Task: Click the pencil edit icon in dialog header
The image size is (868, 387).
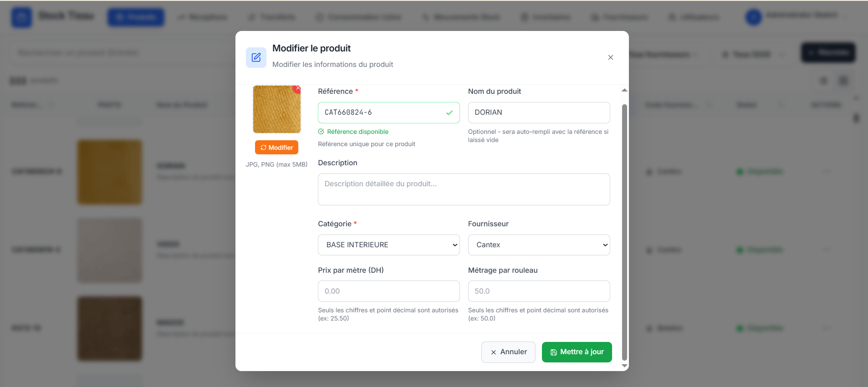Action: [256, 57]
